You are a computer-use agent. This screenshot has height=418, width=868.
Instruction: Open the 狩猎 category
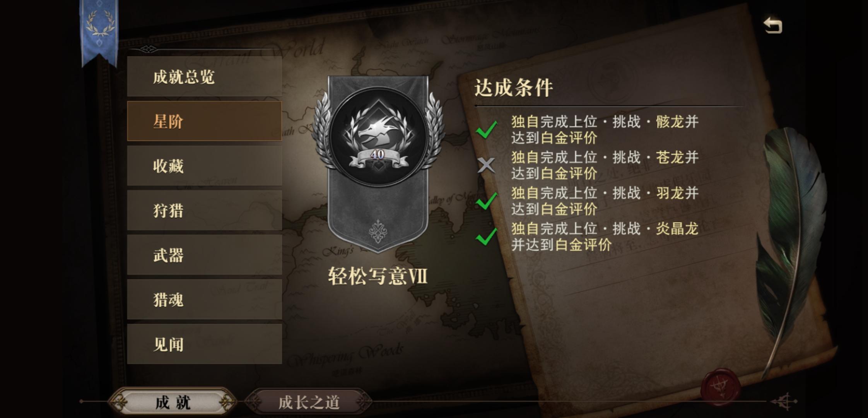204,210
